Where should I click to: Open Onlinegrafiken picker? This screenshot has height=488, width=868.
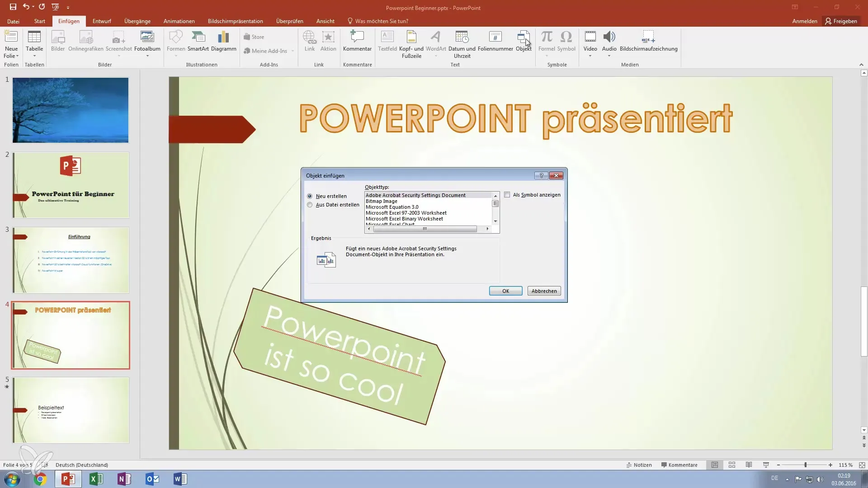click(86, 41)
